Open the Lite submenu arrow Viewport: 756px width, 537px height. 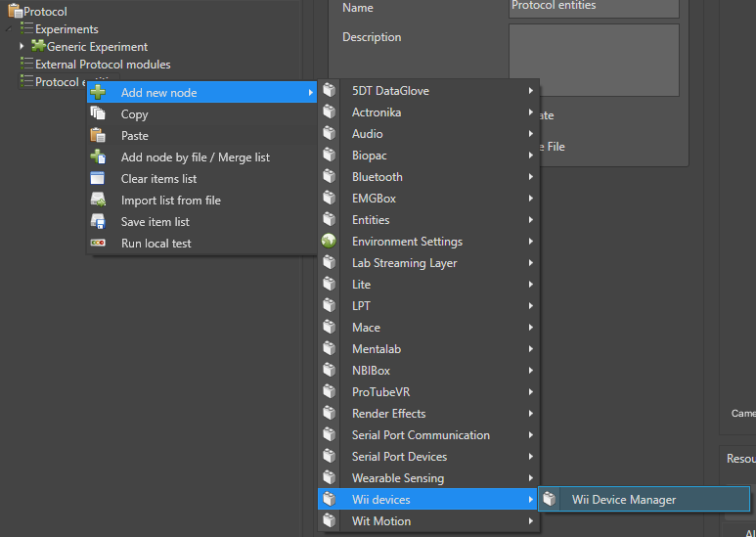530,284
